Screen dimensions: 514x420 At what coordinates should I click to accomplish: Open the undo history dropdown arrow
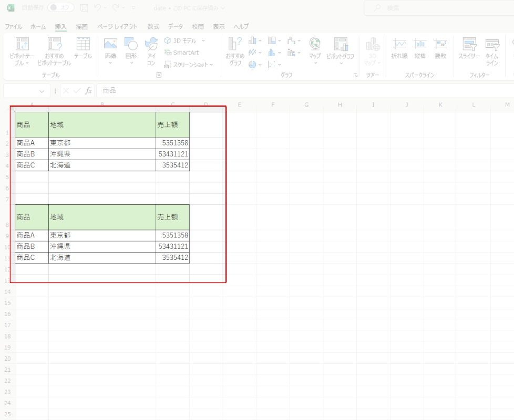[105, 8]
